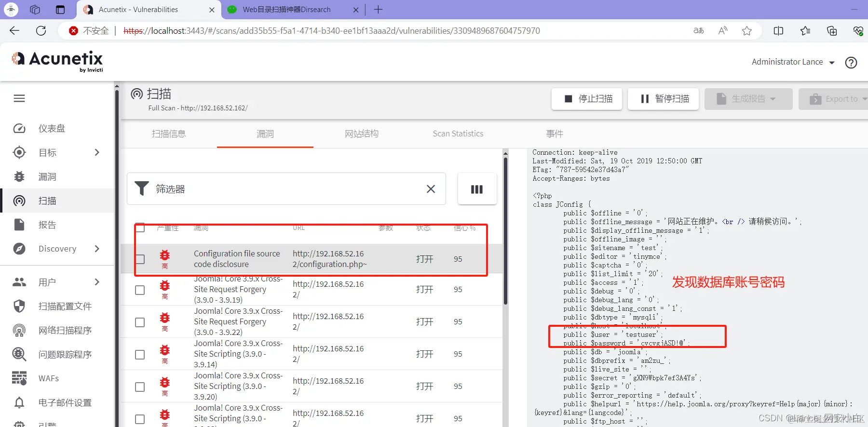
Task: Expand the 目标 sidebar chevron
Action: coord(97,152)
